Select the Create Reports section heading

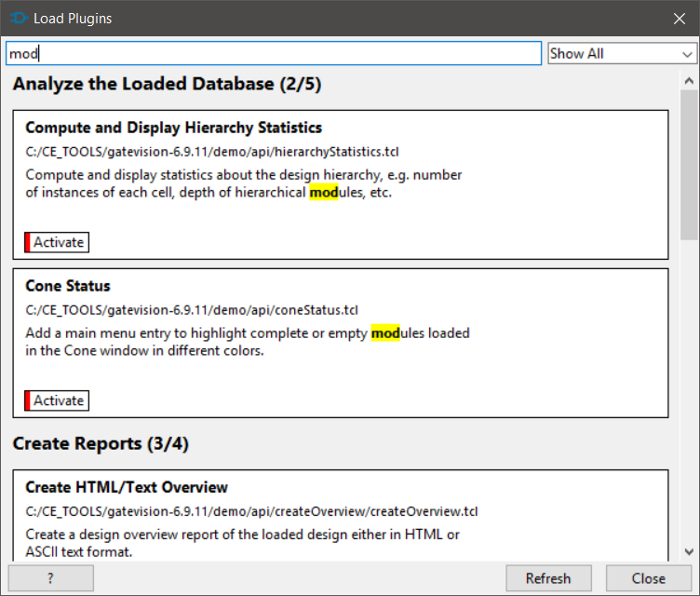click(101, 444)
